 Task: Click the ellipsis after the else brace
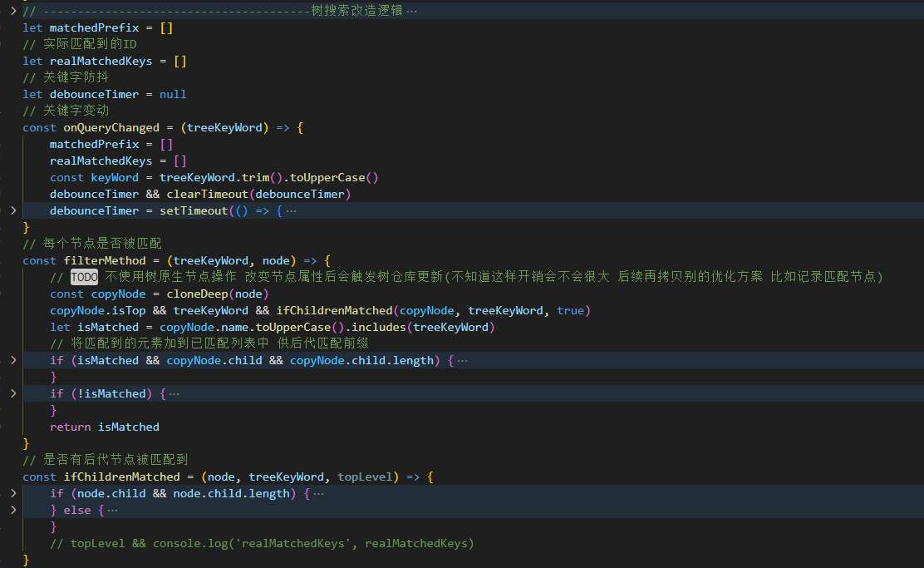click(113, 510)
